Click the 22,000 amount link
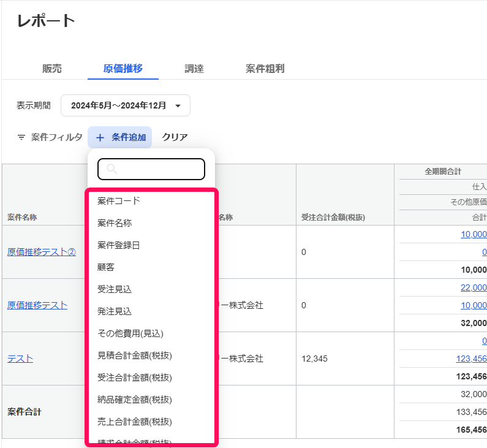This screenshot has width=487, height=448. coord(474,287)
